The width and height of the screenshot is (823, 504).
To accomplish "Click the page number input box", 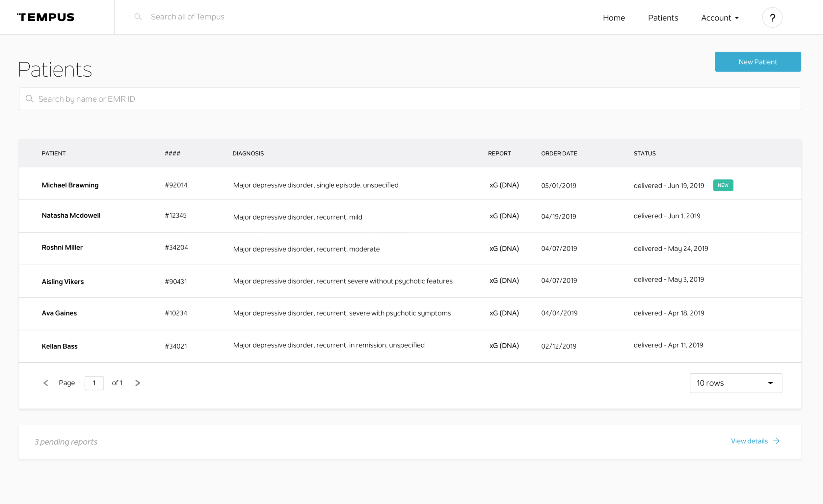I will pos(94,383).
